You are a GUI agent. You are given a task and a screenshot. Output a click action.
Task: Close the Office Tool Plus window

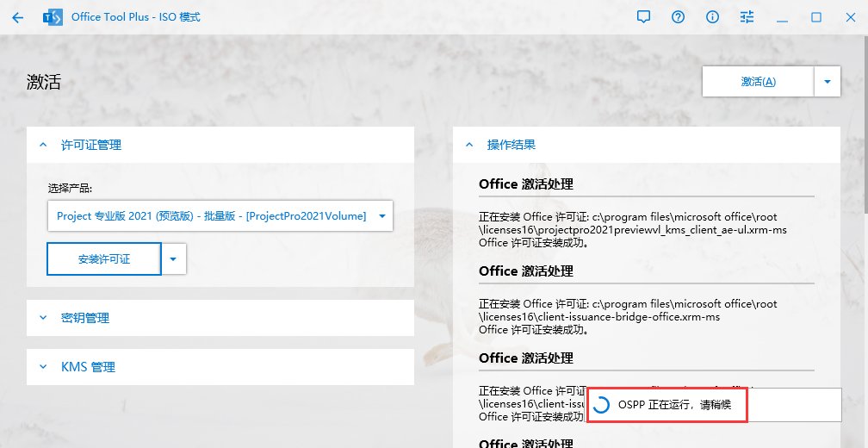point(851,17)
